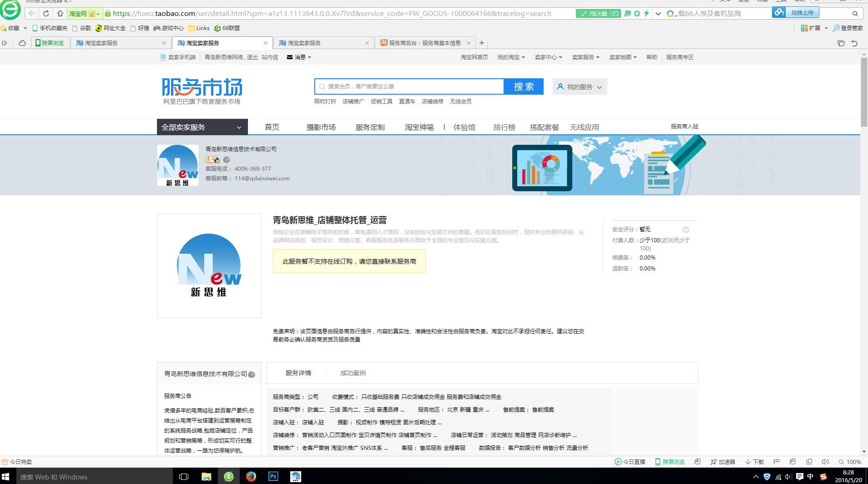Click 直通车 hot keyword link

coord(407,101)
